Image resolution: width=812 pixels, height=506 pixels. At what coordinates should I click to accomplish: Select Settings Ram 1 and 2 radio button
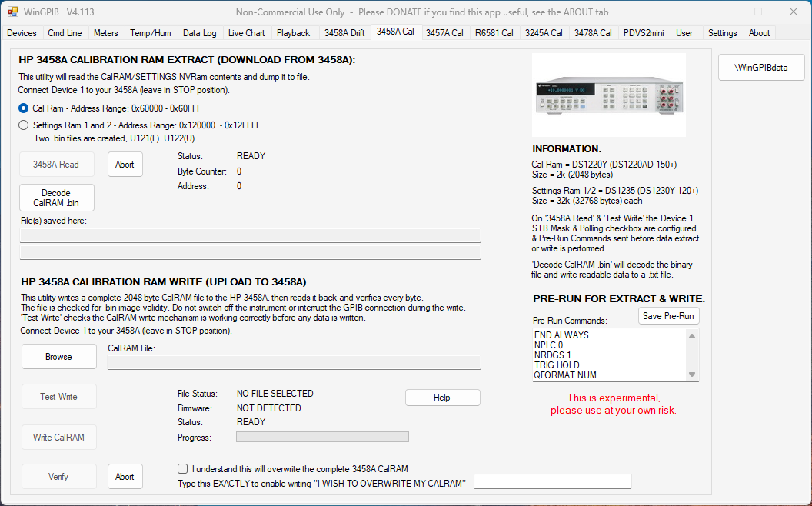tap(23, 125)
